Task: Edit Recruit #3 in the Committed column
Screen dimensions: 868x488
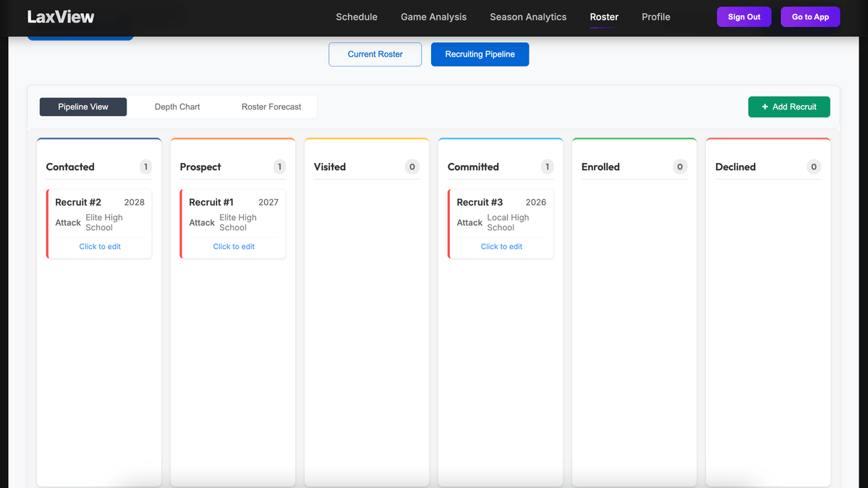Action: point(501,246)
